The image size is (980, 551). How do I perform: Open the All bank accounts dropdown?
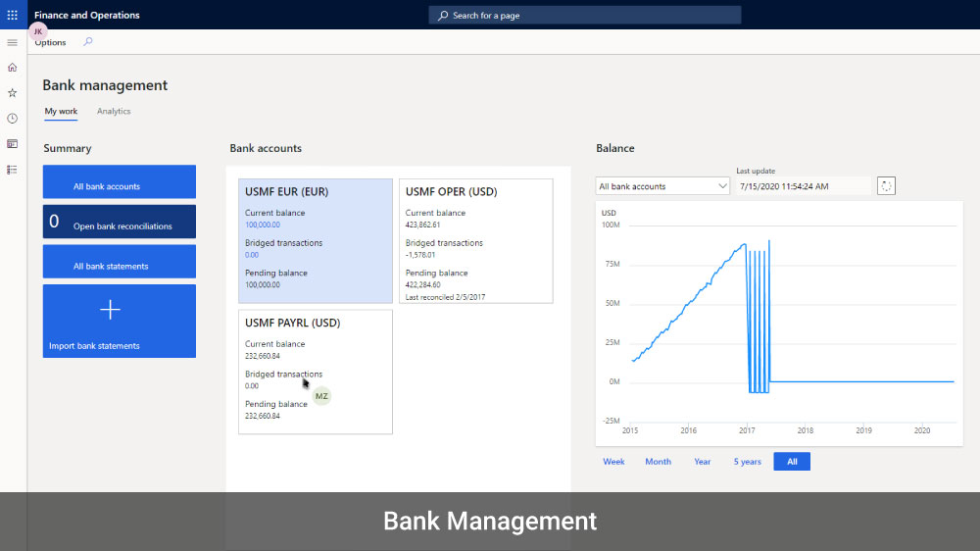[x=662, y=186]
